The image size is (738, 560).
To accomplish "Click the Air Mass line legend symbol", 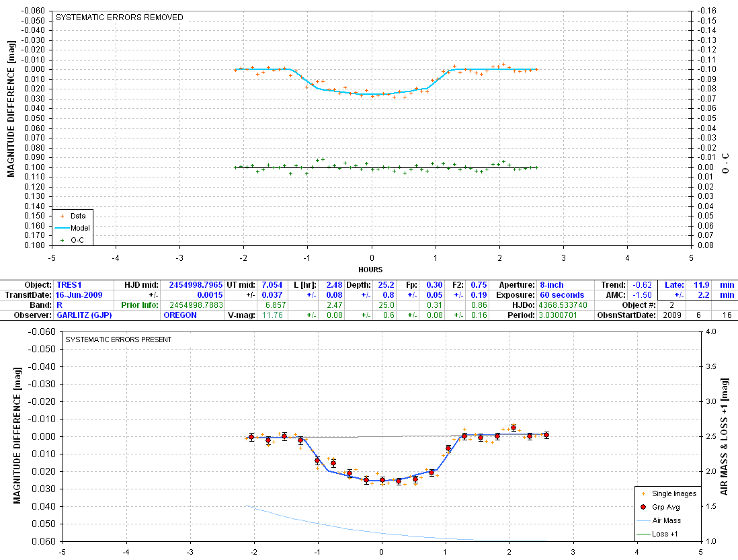I will click(643, 521).
